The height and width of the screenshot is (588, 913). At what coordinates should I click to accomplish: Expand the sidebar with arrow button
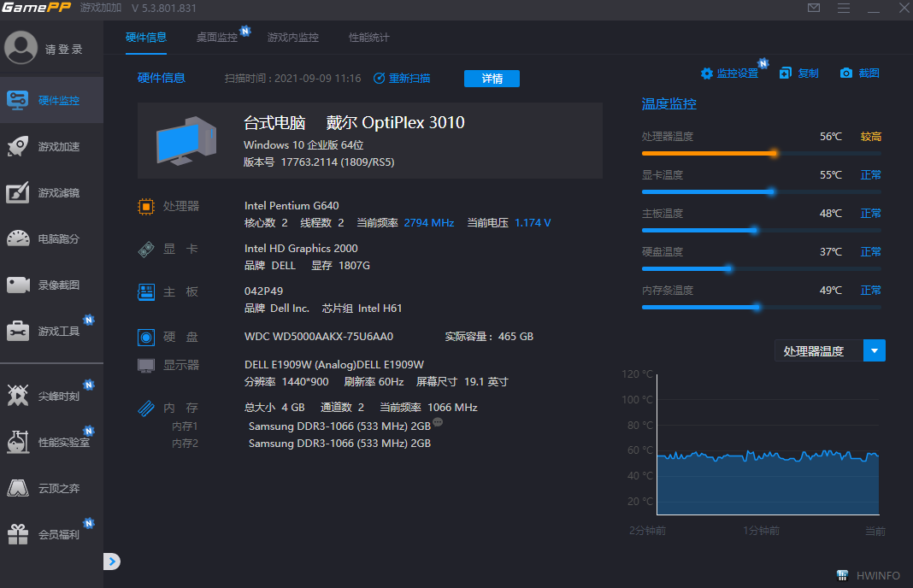click(112, 562)
